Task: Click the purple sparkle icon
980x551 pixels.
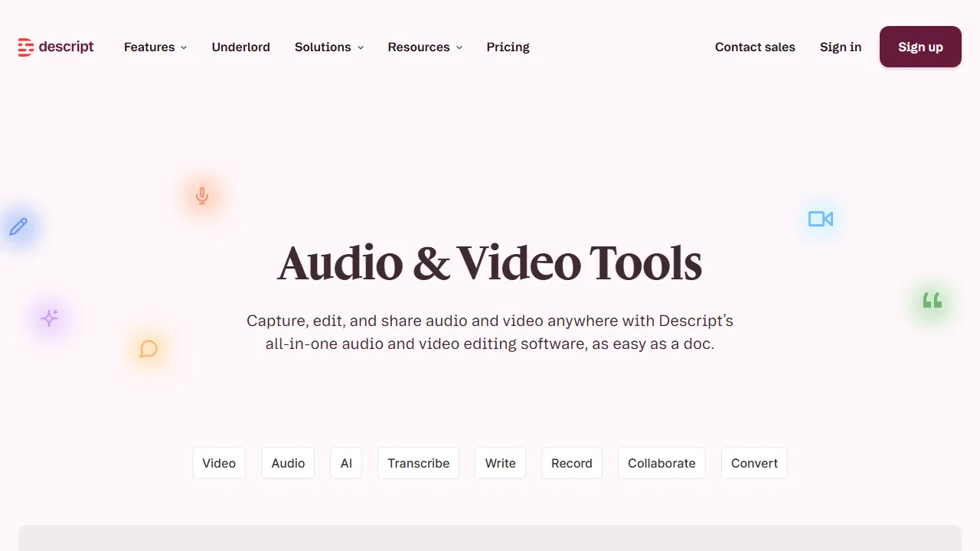Action: click(x=50, y=318)
